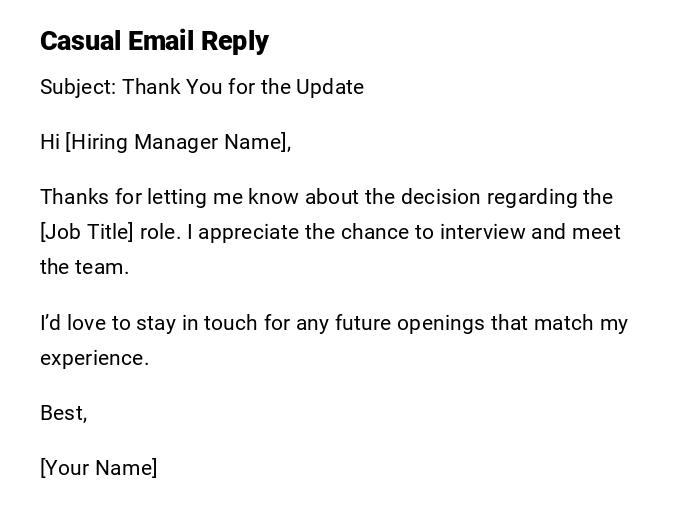Click 'Thank You for the Update' subject text
The image size is (700, 530).
[x=243, y=87]
